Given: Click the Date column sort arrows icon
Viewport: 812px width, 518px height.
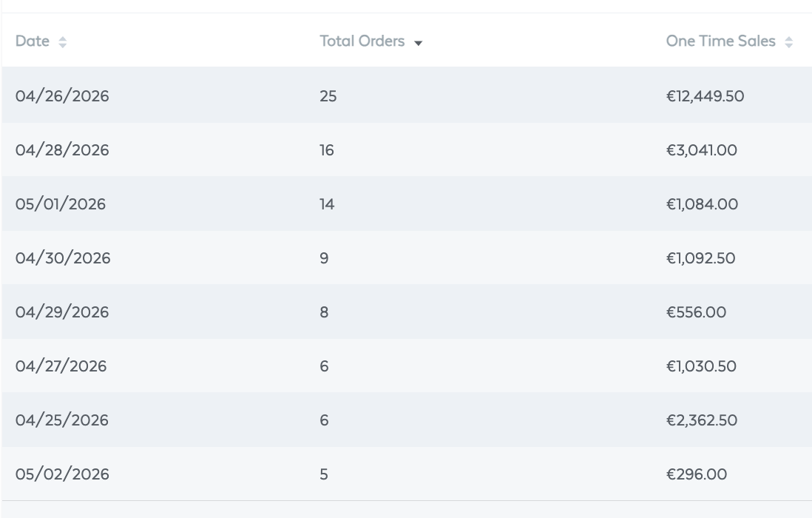Looking at the screenshot, I should [x=62, y=42].
